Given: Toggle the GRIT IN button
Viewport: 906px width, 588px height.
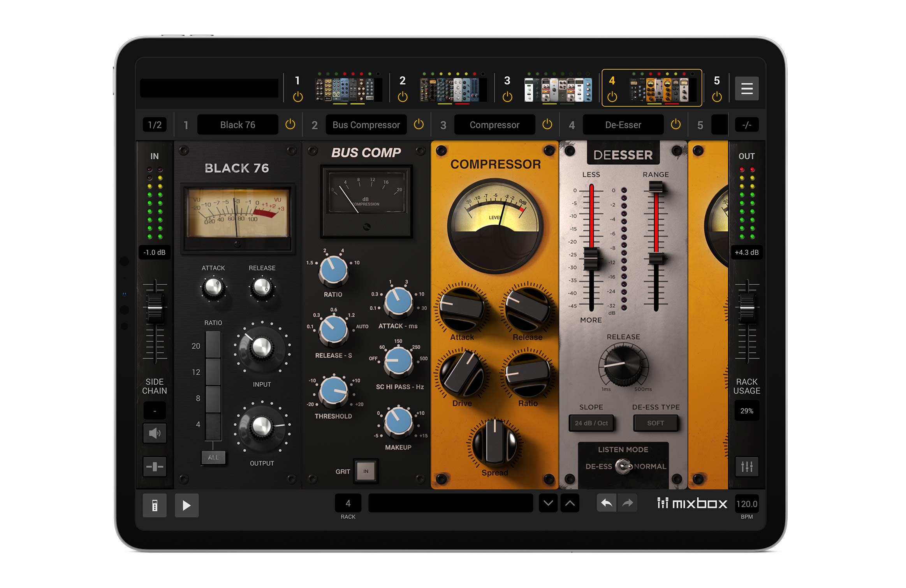Looking at the screenshot, I should coord(366,471).
